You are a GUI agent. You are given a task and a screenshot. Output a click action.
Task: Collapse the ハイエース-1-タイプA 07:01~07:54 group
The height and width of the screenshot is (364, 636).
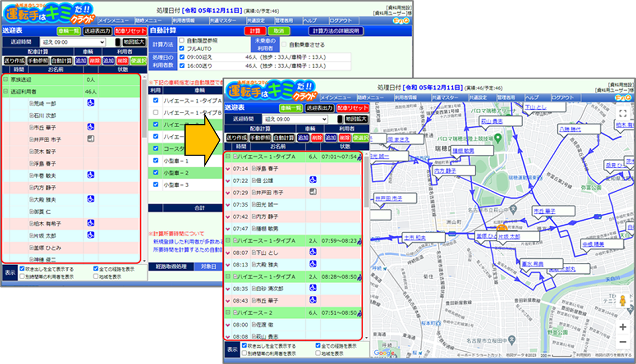(x=228, y=157)
